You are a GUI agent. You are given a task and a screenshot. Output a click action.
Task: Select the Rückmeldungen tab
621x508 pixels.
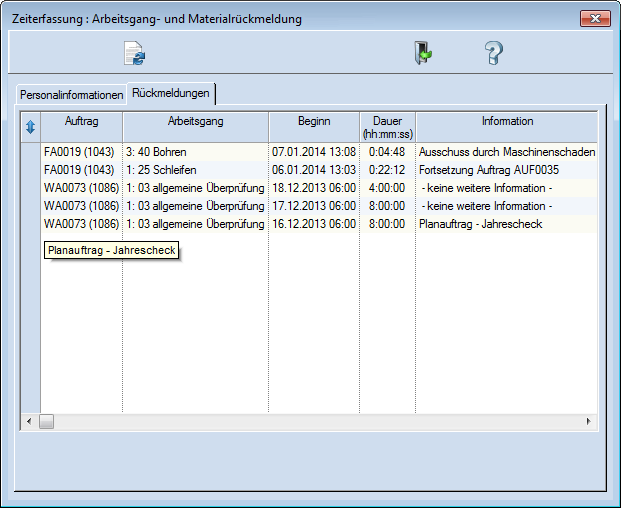[171, 93]
